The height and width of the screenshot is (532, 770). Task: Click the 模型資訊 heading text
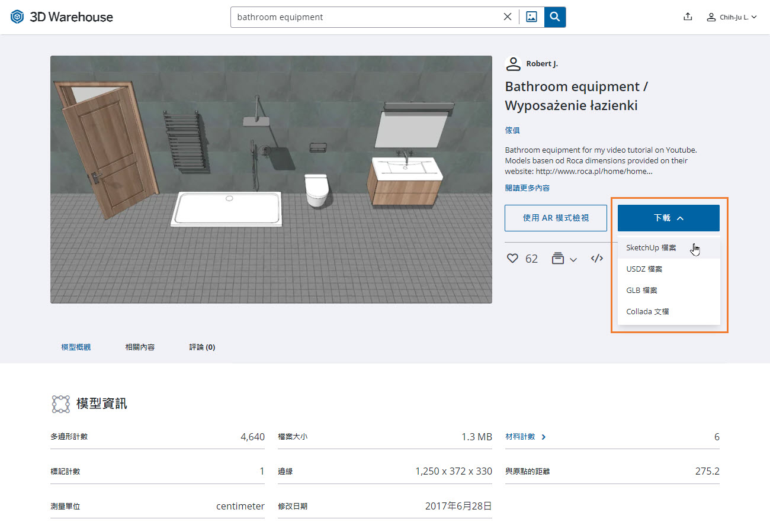pos(102,404)
